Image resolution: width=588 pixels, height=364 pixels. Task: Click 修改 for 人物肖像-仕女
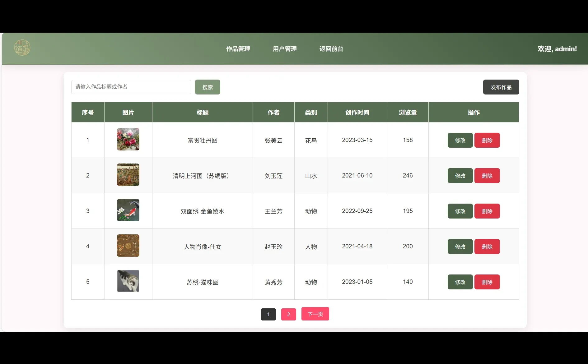(x=460, y=247)
